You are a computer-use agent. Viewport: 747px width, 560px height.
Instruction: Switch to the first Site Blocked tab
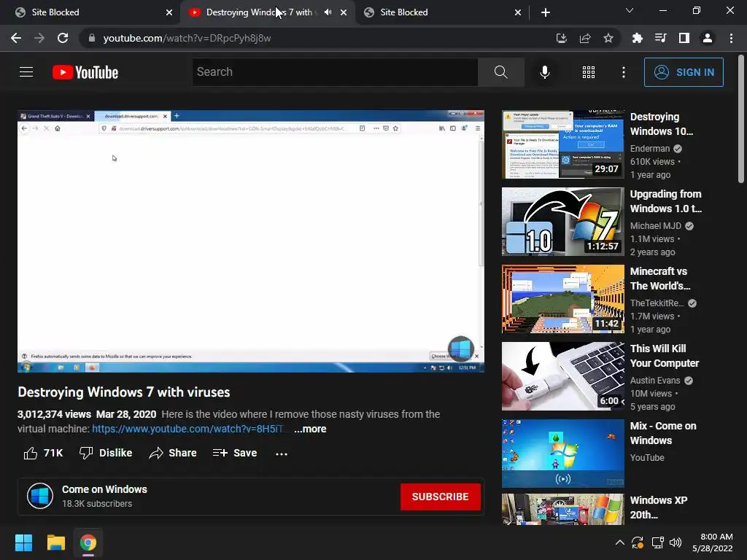pyautogui.click(x=90, y=12)
